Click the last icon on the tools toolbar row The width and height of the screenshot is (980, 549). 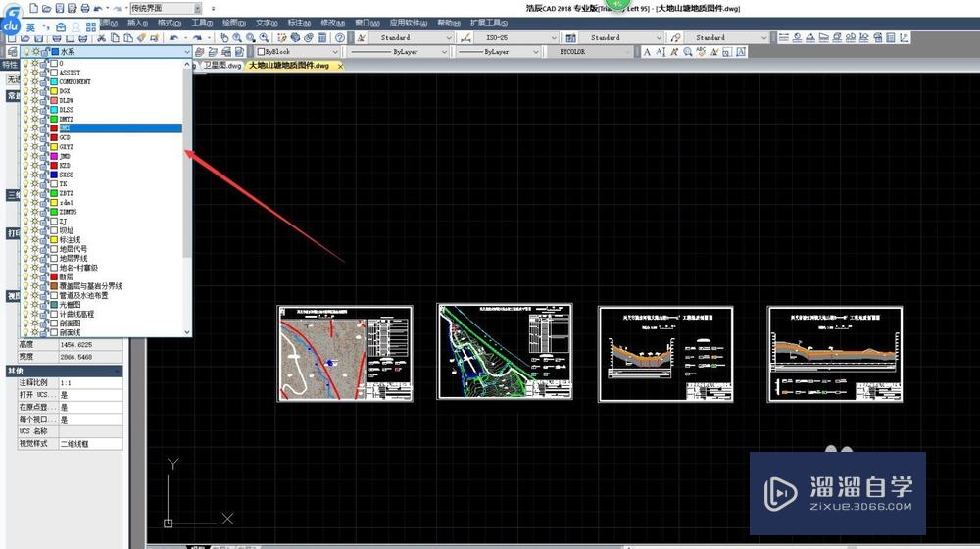click(x=905, y=38)
